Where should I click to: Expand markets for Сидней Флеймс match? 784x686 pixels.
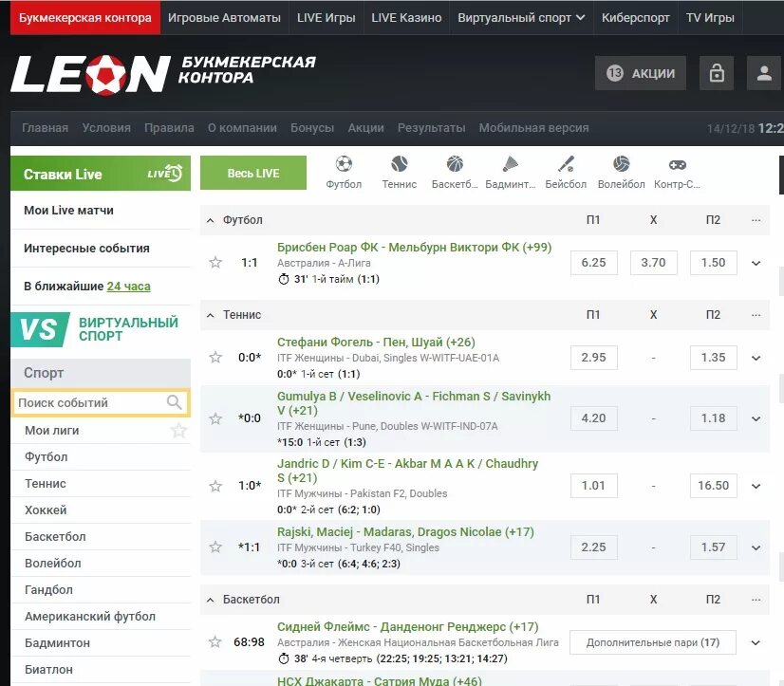pyautogui.click(x=756, y=642)
